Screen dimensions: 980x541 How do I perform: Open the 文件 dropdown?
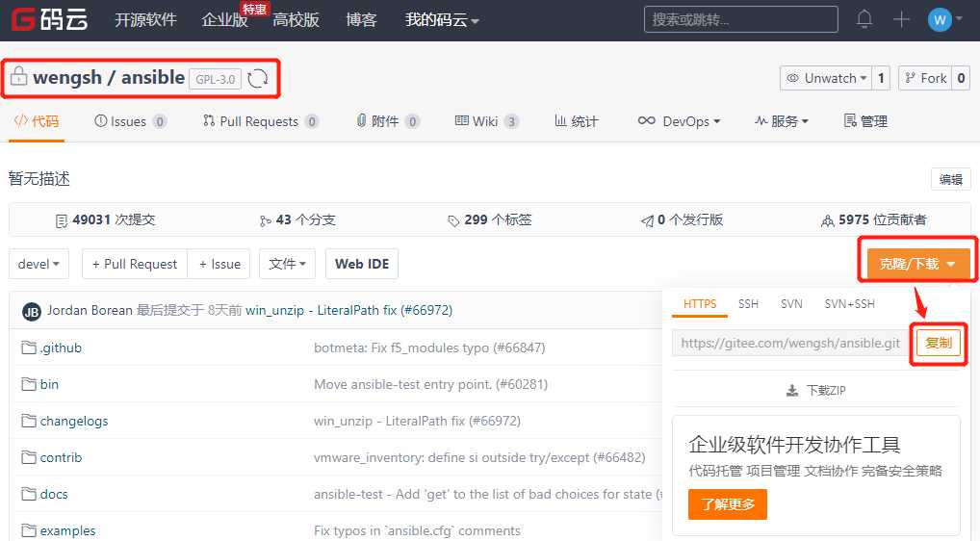pyautogui.click(x=288, y=264)
